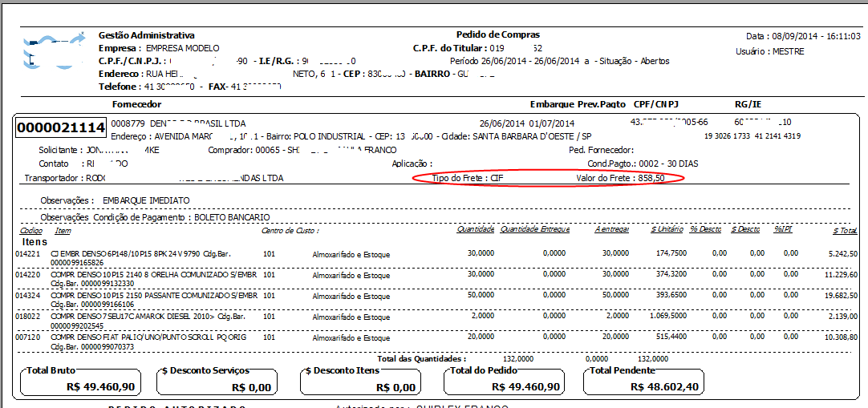This screenshot has width=868, height=408.
Task: Click 'EMPRESA MODELO' company name
Action: point(182,48)
